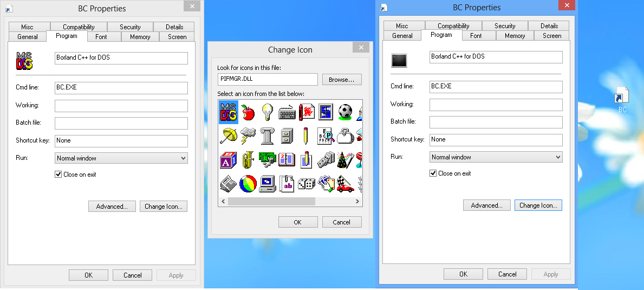
Task: Expand Run combo box in the console-icon Properties window
Action: [x=496, y=157]
